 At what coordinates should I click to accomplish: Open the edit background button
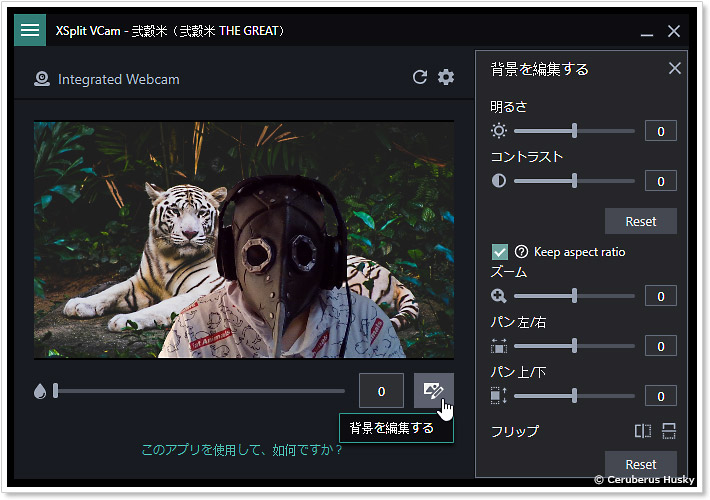[x=433, y=390]
